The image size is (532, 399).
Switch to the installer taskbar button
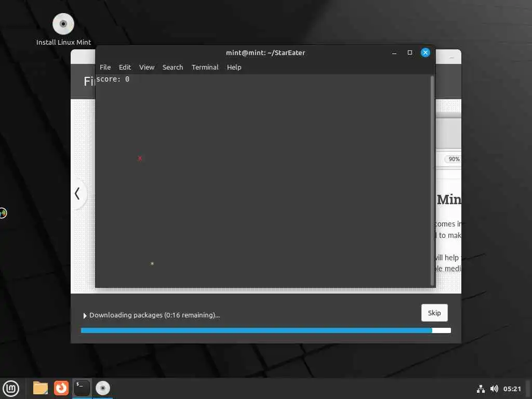(103, 388)
